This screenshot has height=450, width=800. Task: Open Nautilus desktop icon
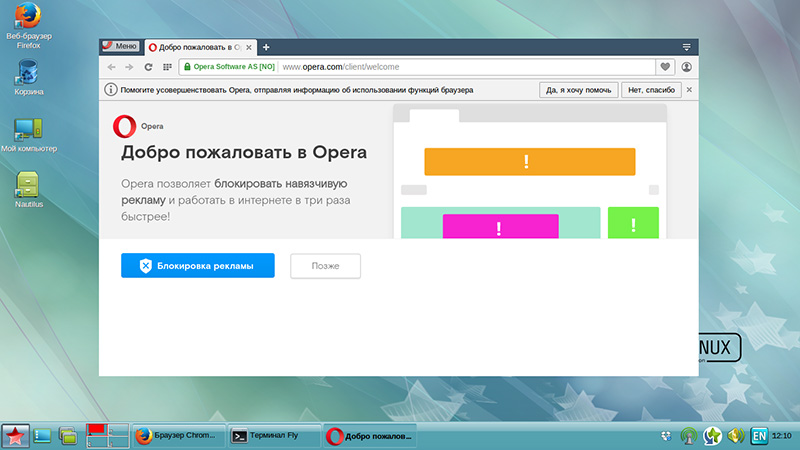click(x=29, y=190)
